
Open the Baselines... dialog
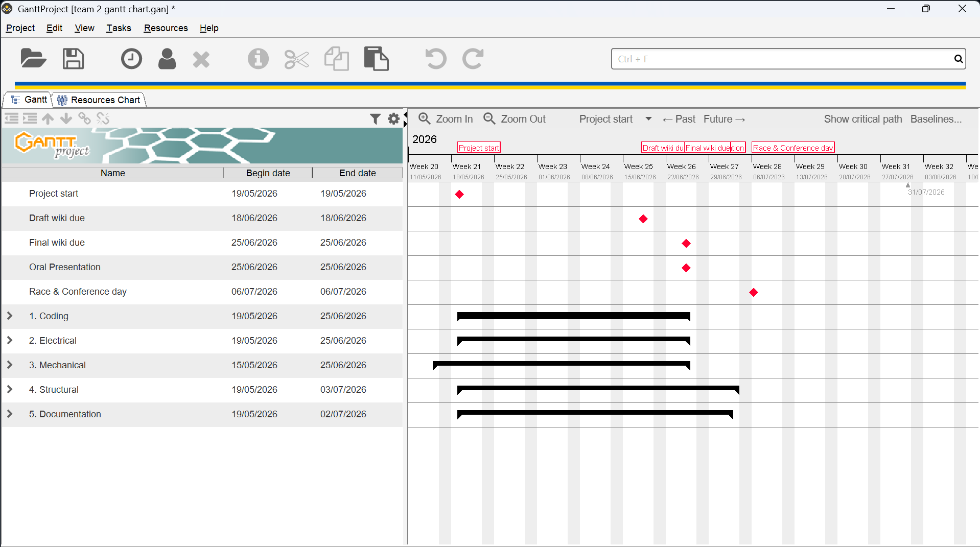(936, 119)
